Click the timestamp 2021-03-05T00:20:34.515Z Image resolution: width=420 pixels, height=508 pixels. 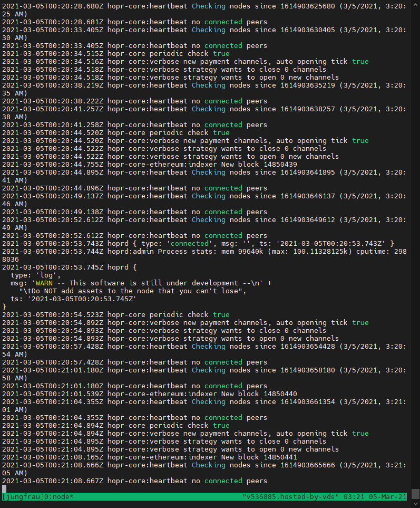coord(53,53)
